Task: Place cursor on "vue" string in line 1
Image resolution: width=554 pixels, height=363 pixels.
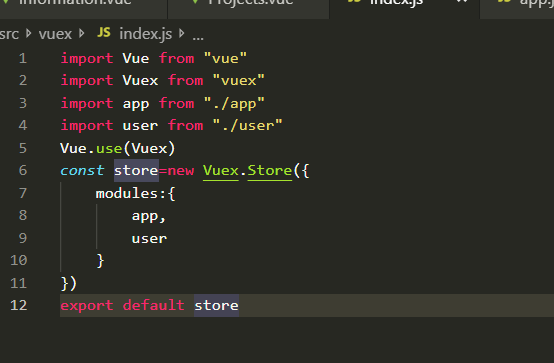Action: 225,58
